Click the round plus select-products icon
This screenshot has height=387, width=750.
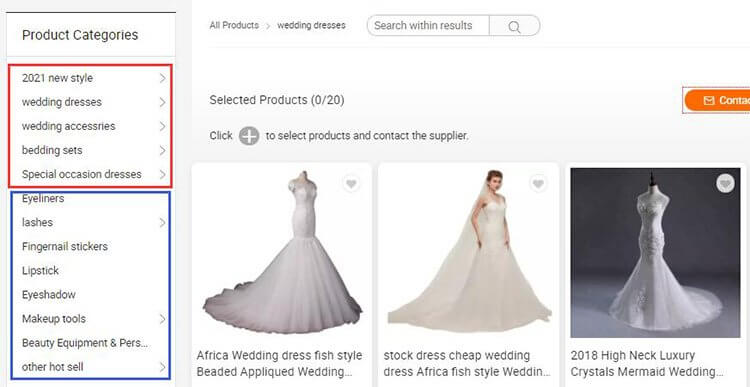(249, 136)
